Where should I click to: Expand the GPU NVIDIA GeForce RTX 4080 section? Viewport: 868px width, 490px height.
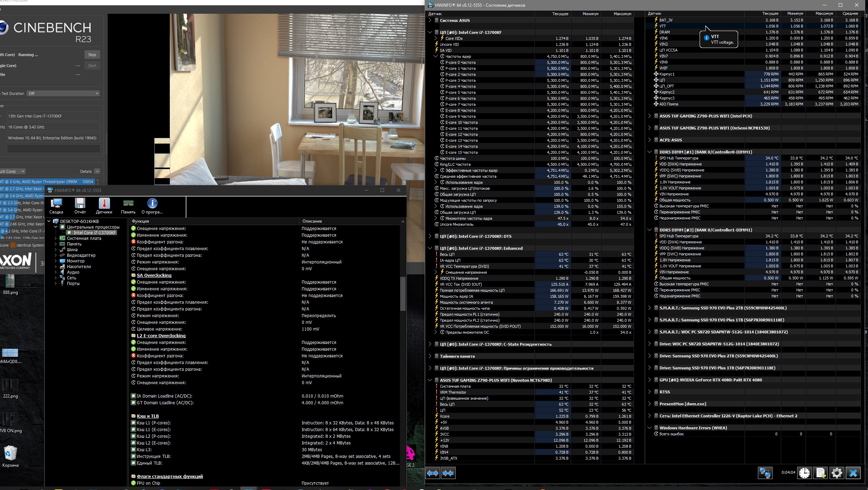pyautogui.click(x=649, y=380)
